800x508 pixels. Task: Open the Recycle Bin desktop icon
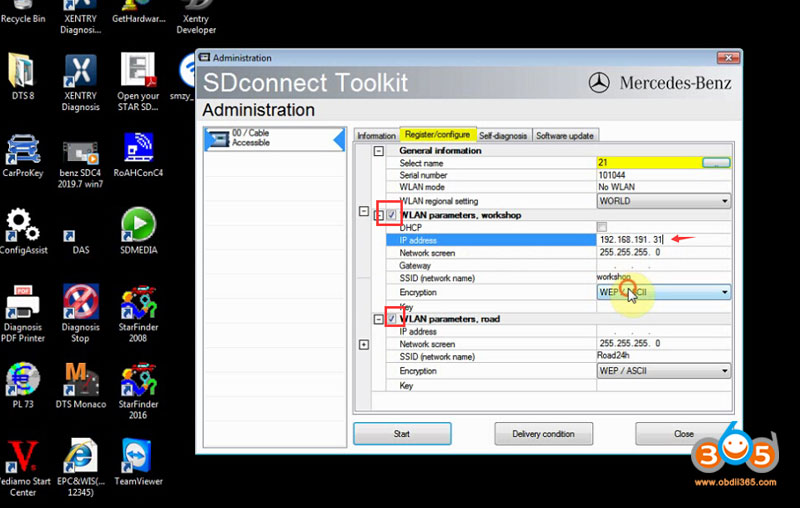coord(23,12)
